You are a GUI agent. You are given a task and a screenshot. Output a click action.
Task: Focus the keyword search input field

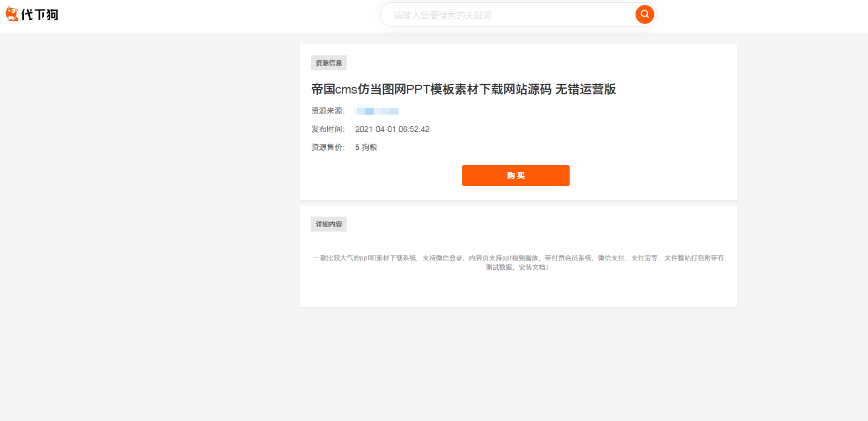pos(509,15)
